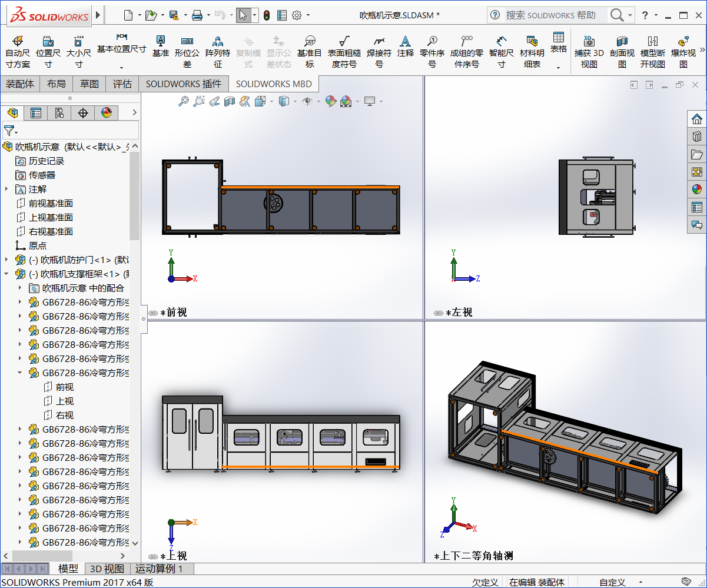Open the Appearances icon in task pane
The height and width of the screenshot is (588, 707).
pyautogui.click(x=697, y=189)
